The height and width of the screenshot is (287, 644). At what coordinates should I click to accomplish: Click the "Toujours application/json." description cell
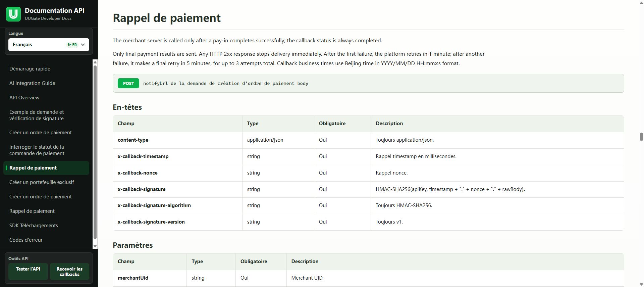pyautogui.click(x=497, y=140)
